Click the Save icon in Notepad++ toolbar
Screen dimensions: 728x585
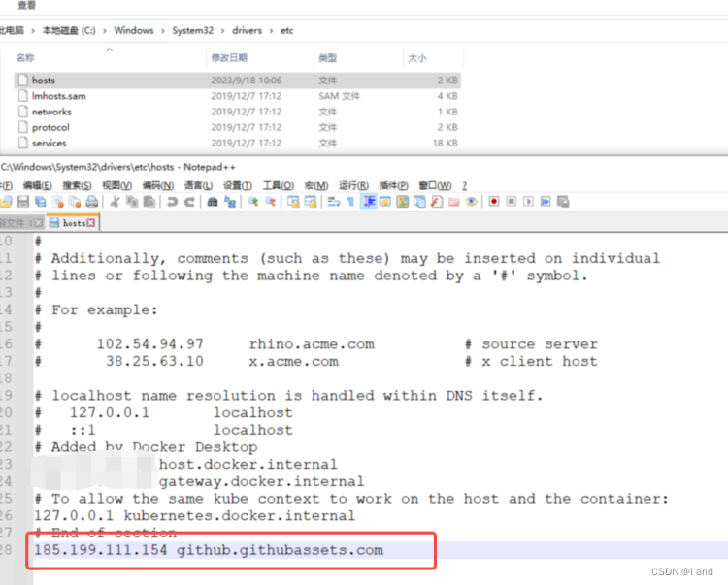coord(22,202)
